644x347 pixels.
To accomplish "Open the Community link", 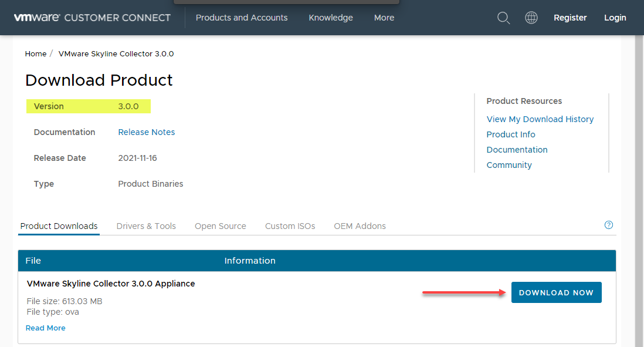I will pyautogui.click(x=509, y=165).
